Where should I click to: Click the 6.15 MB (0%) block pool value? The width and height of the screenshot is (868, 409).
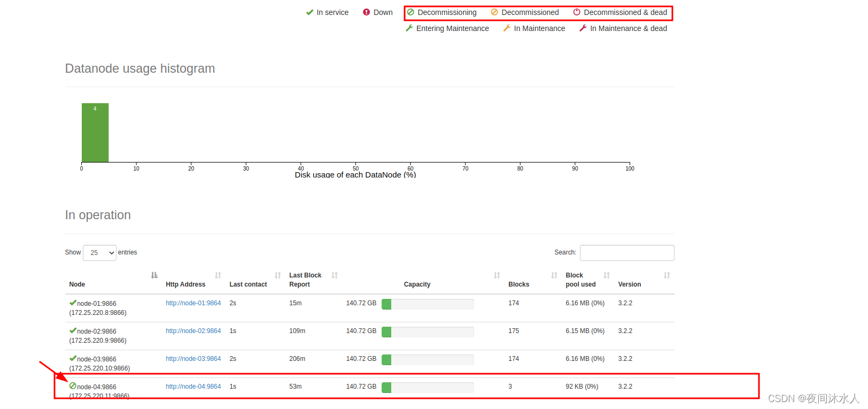point(585,331)
